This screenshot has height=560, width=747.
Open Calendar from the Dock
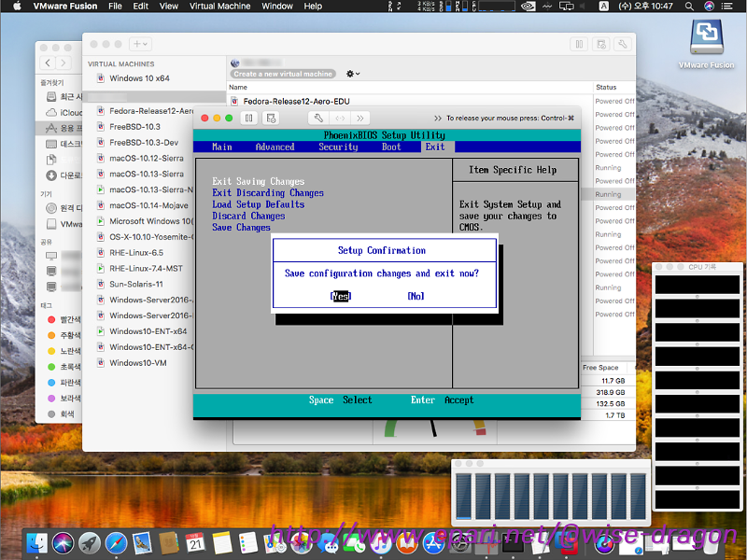coord(195,543)
